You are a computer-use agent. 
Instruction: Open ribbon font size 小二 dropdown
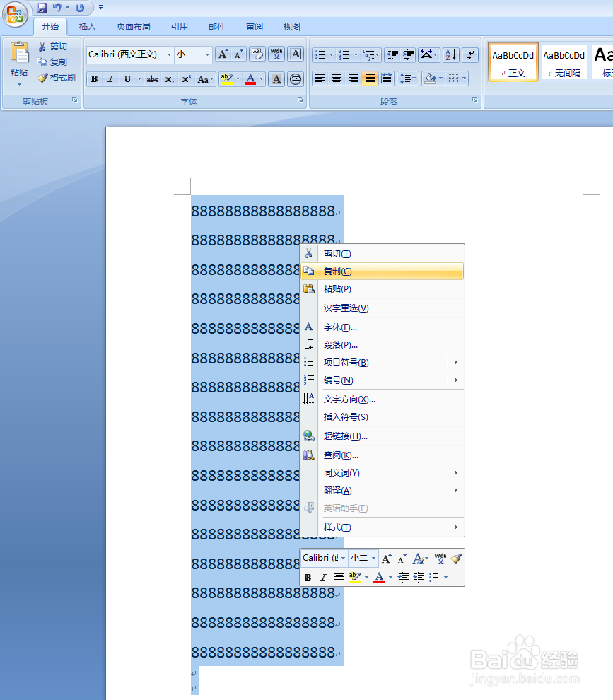click(x=207, y=55)
